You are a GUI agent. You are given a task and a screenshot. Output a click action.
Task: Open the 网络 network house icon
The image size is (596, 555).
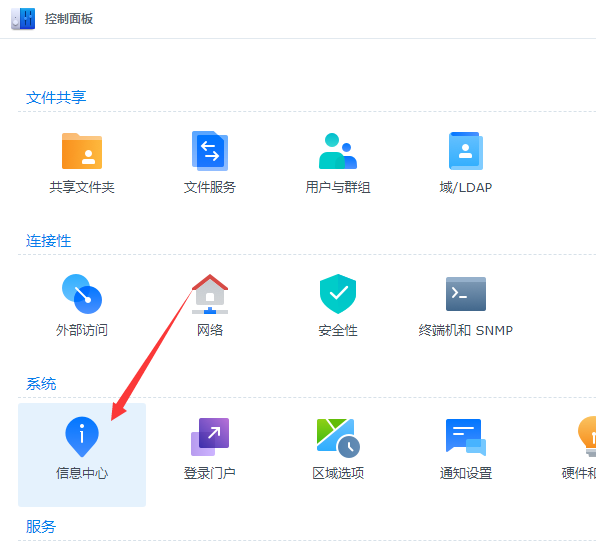[210, 294]
